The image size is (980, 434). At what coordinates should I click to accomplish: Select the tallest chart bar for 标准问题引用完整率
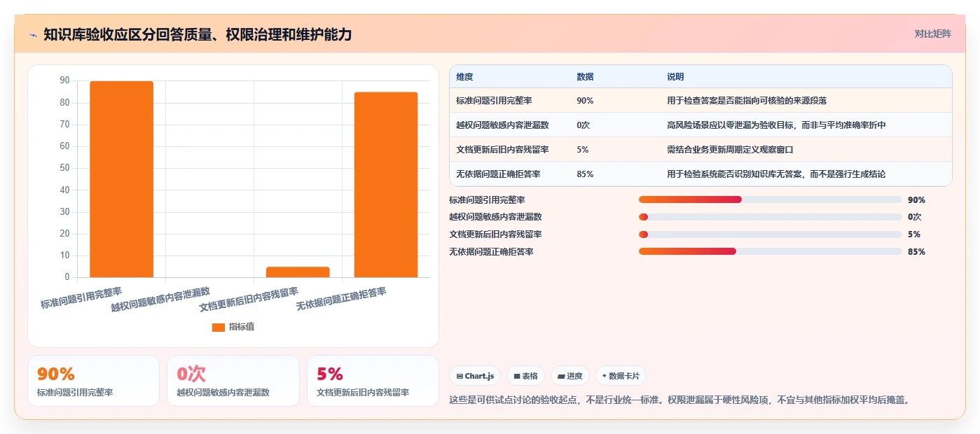(x=121, y=179)
